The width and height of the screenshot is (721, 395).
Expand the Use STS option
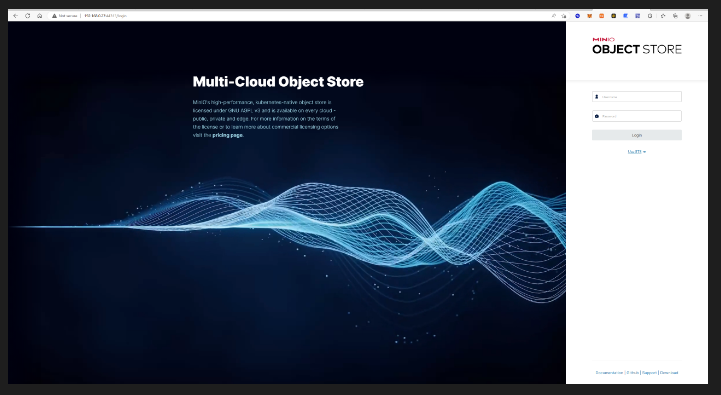[637, 152]
